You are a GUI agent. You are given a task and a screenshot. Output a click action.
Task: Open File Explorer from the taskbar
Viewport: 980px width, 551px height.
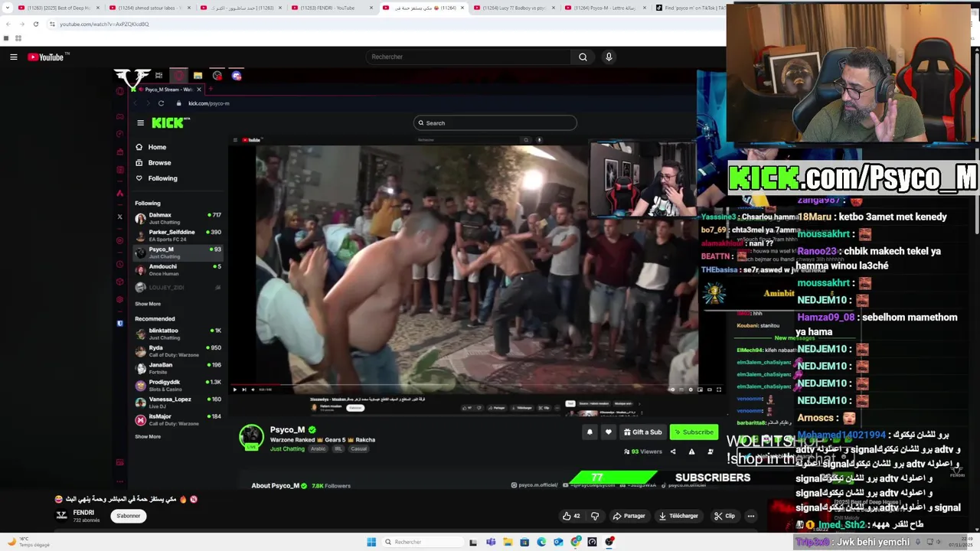click(x=508, y=542)
